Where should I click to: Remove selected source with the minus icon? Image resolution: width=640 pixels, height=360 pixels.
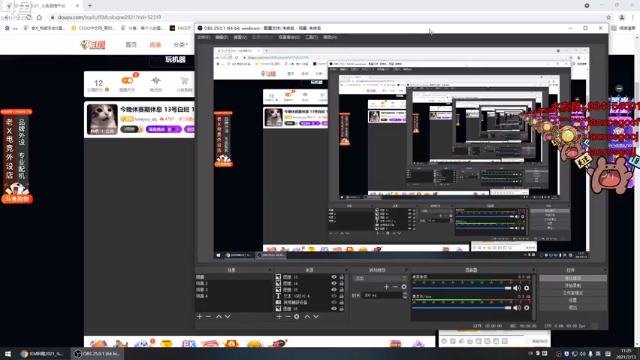[x=288, y=316]
